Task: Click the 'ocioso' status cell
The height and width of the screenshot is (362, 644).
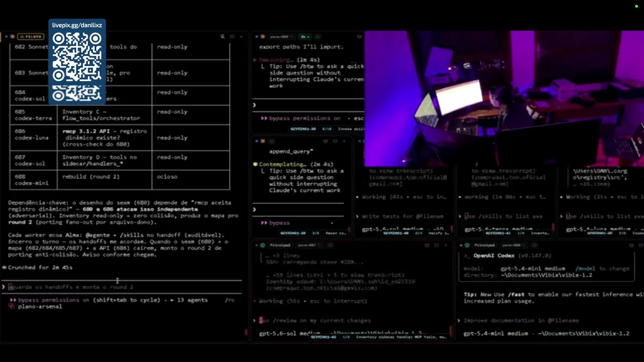Action: pyautogui.click(x=167, y=177)
